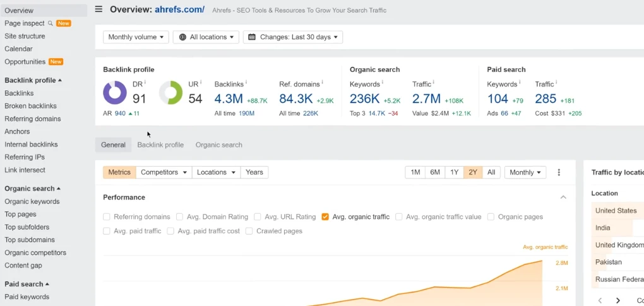
Task: Select the 1Y time range button
Action: (x=454, y=172)
